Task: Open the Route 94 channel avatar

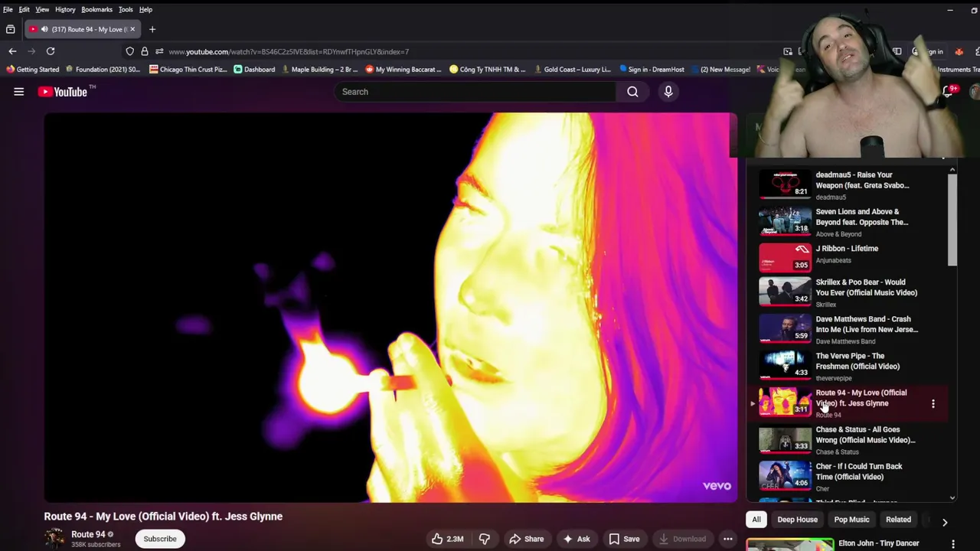Action: [54, 538]
